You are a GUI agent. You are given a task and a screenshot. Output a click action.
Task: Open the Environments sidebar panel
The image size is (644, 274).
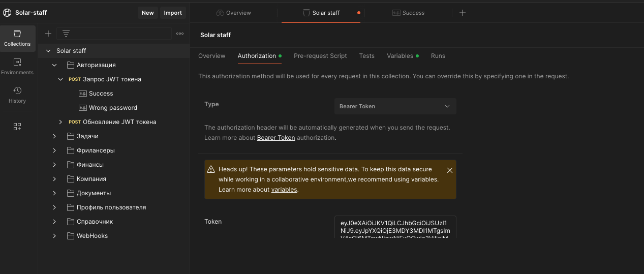17,67
